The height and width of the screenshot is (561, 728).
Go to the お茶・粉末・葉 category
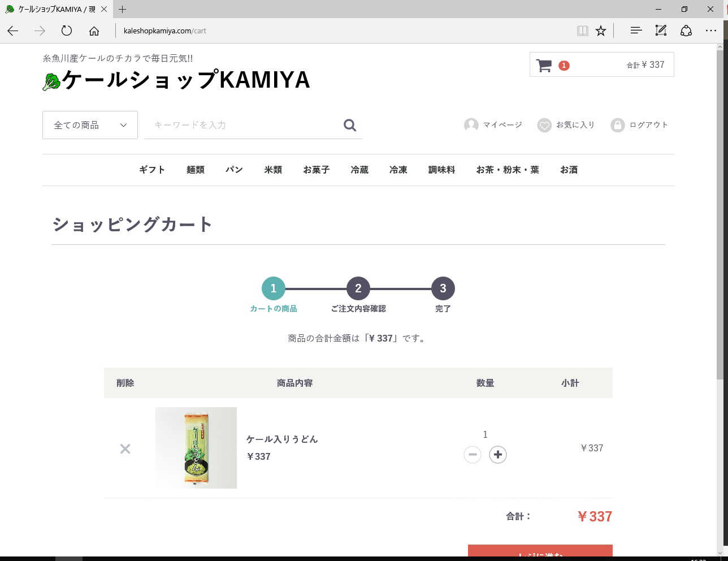point(508,170)
